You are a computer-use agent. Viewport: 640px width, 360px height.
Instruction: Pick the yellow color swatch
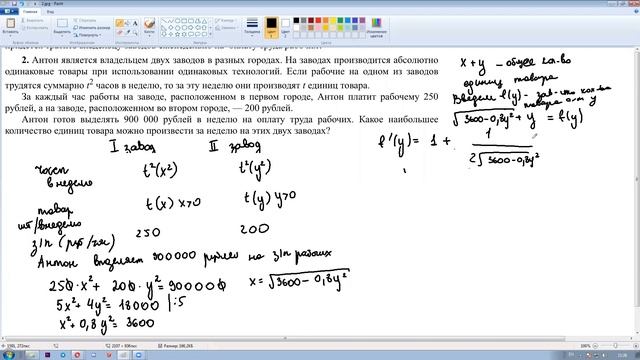pos(333,20)
